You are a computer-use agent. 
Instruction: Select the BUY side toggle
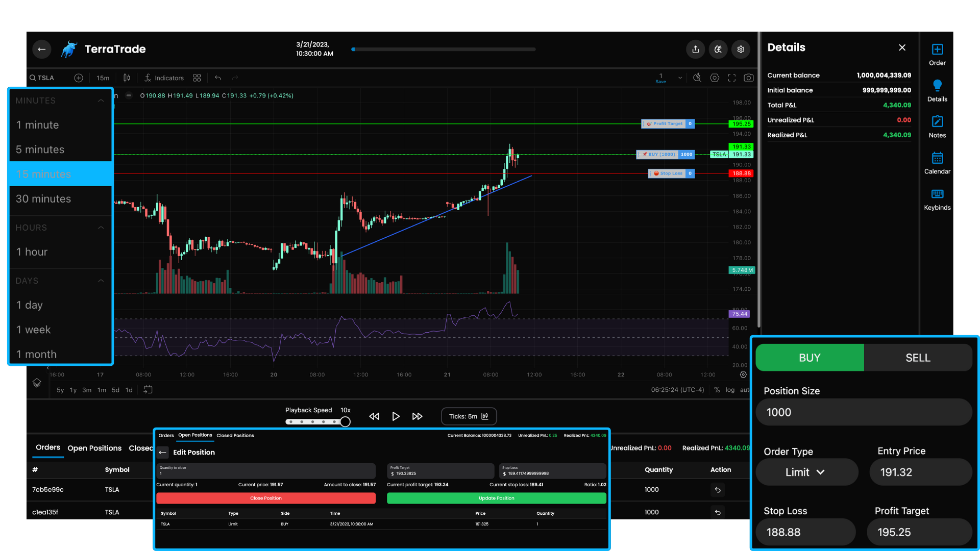810,358
